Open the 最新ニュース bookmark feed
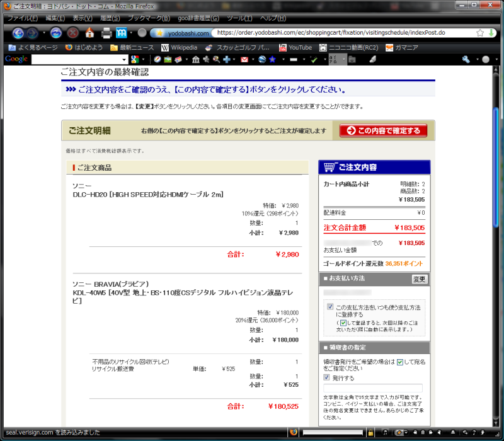504x441 pixels. click(132, 48)
